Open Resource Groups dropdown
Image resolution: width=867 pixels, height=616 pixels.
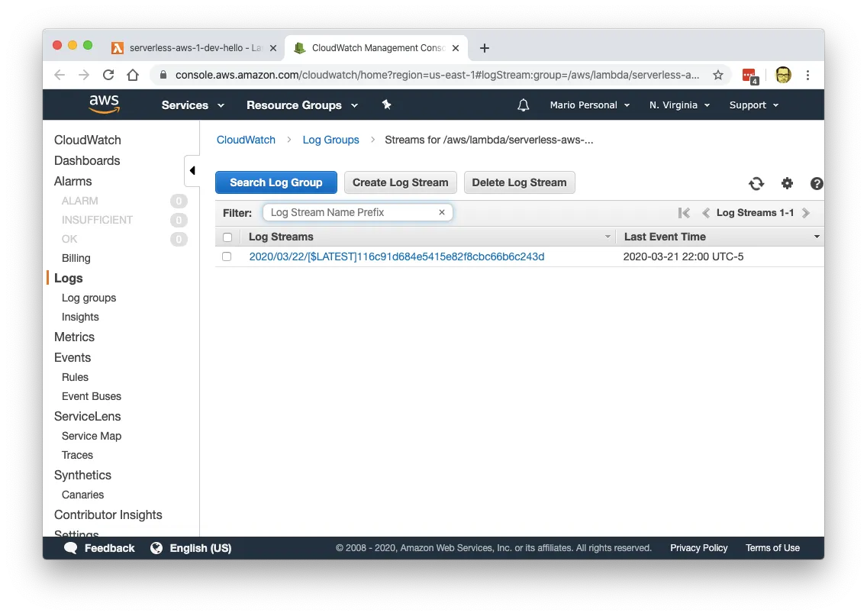coord(302,105)
